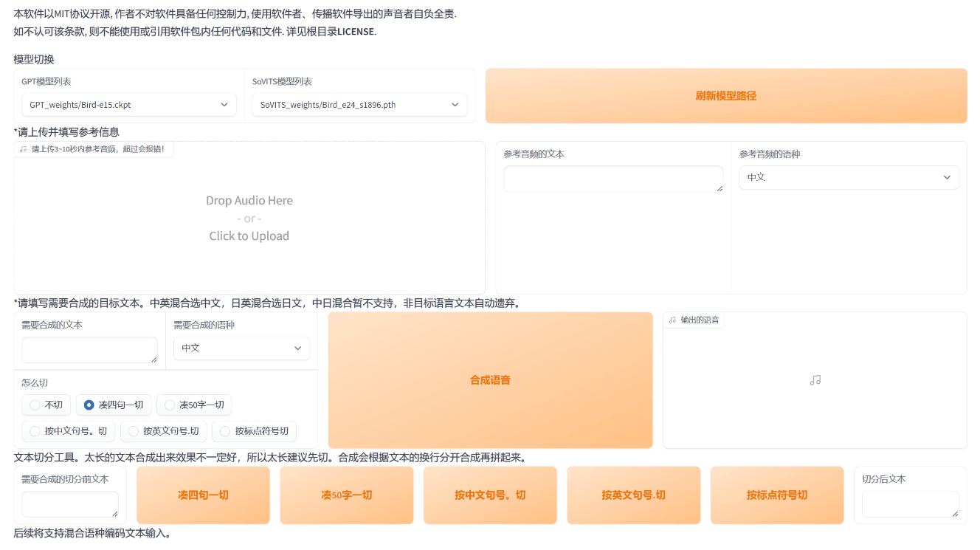Click the orange 凑四句一切 split button
This screenshot has width=980, height=550.
pos(203,495)
